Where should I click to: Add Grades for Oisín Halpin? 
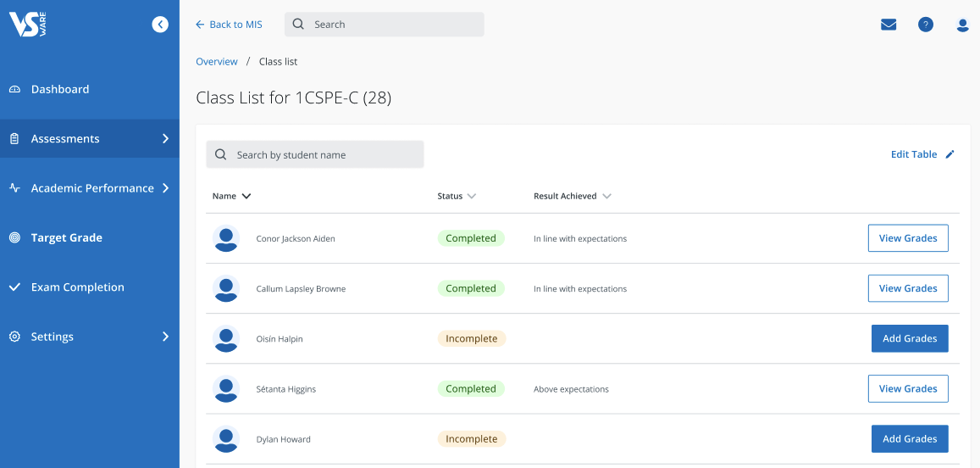(910, 338)
